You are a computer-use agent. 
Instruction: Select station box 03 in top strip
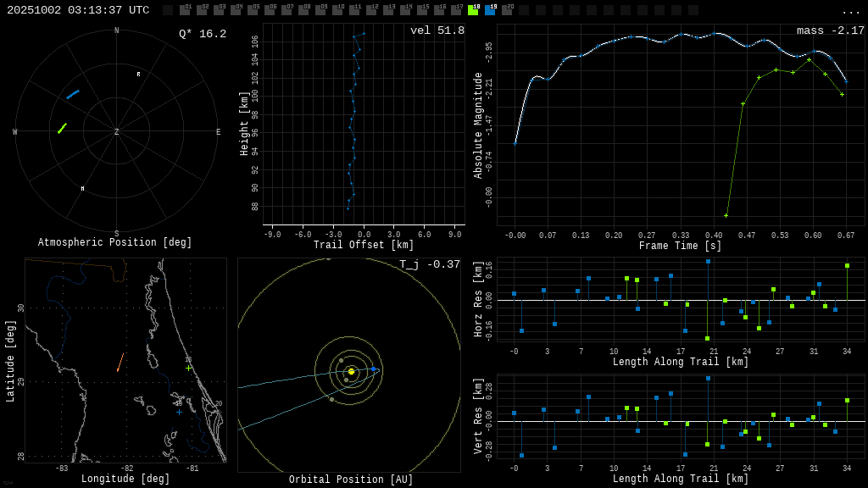219,10
